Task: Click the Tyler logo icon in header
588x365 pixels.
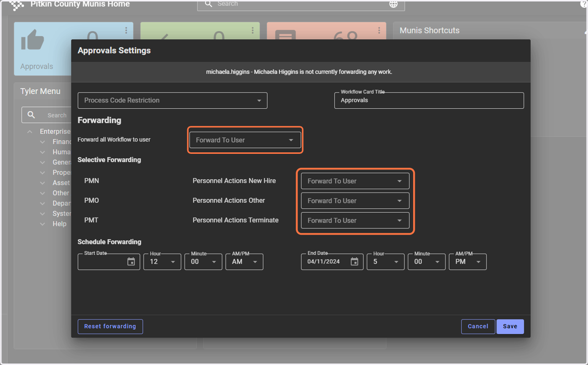Action: coord(17,5)
